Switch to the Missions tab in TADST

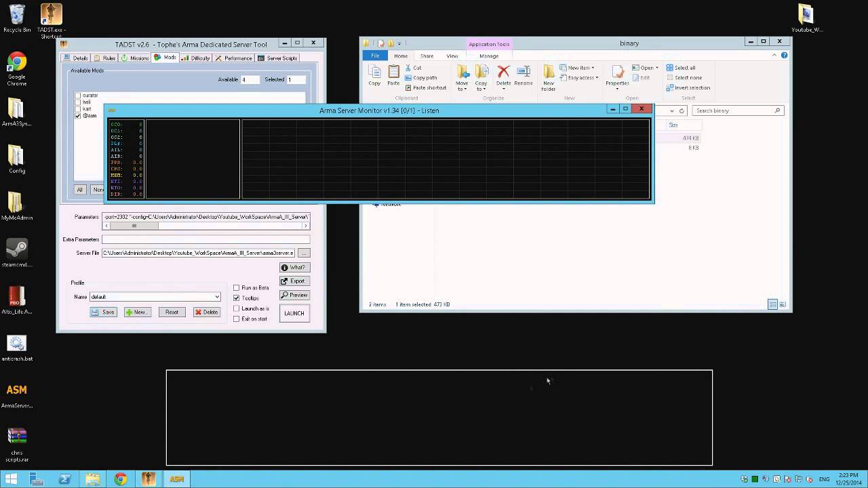coord(135,58)
